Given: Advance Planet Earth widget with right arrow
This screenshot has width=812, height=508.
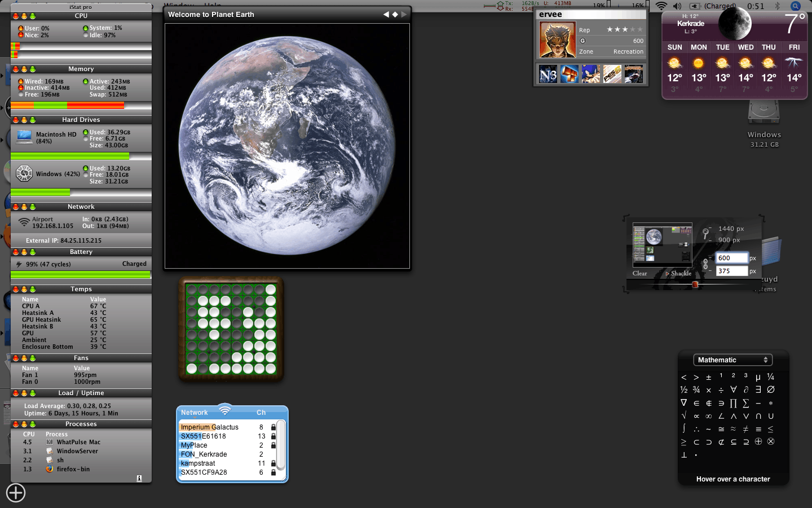Looking at the screenshot, I should click(x=404, y=14).
